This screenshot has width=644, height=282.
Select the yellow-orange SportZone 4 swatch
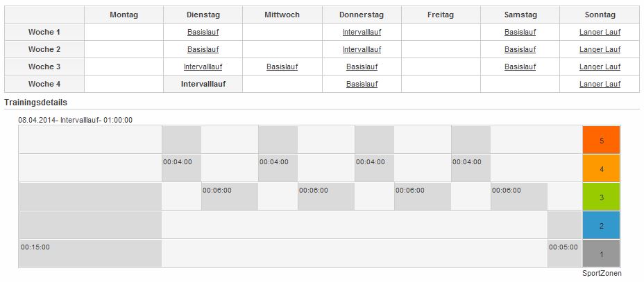pyautogui.click(x=601, y=168)
